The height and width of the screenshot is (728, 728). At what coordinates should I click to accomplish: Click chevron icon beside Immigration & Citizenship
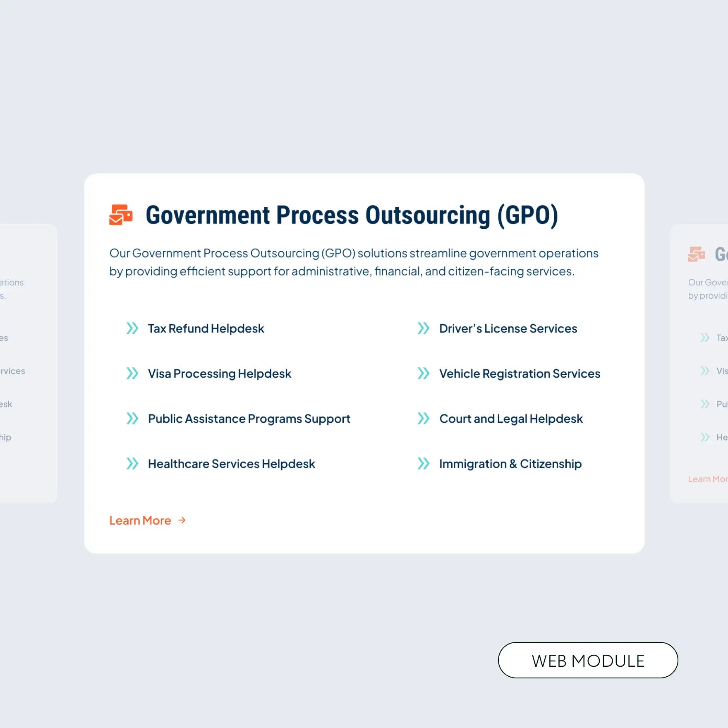(x=424, y=464)
